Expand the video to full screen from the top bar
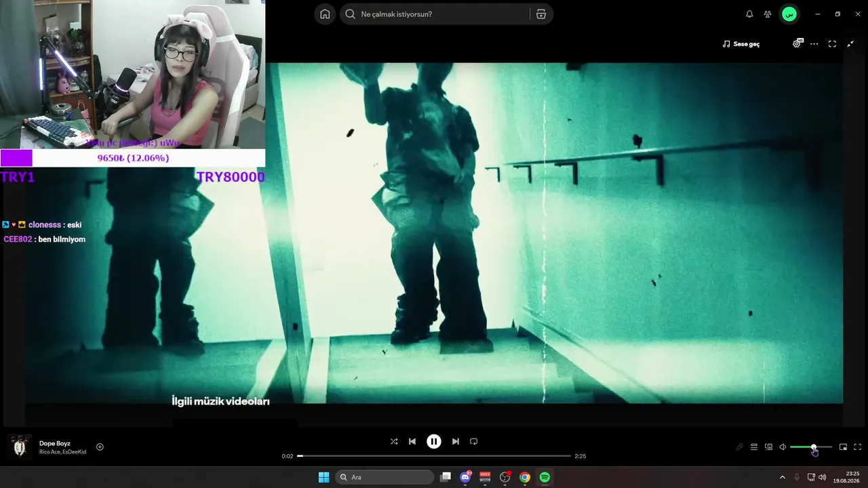Screen dimensions: 868x488 pos(832,44)
